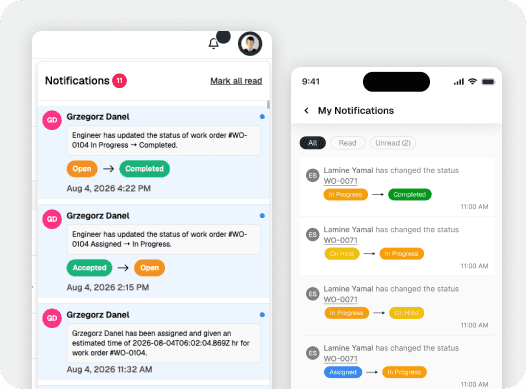Select the Read filter tab
The height and width of the screenshot is (389, 526).
pyautogui.click(x=348, y=143)
